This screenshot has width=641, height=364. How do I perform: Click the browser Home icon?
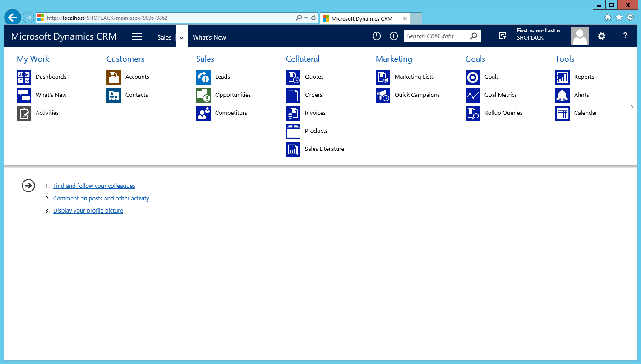pos(608,18)
